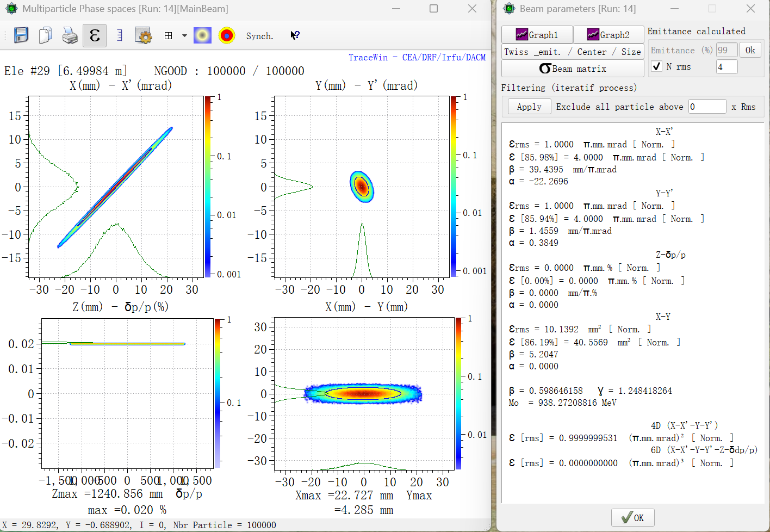This screenshot has height=532, width=770.
Task: Click the Apply filtering button
Action: point(529,107)
